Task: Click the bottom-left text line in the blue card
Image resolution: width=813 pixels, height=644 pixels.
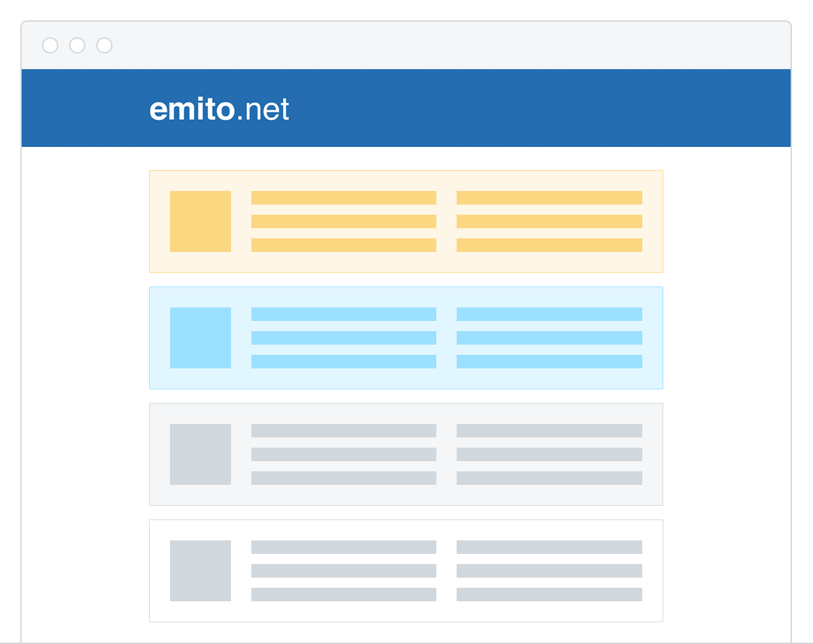Action: (x=343, y=362)
